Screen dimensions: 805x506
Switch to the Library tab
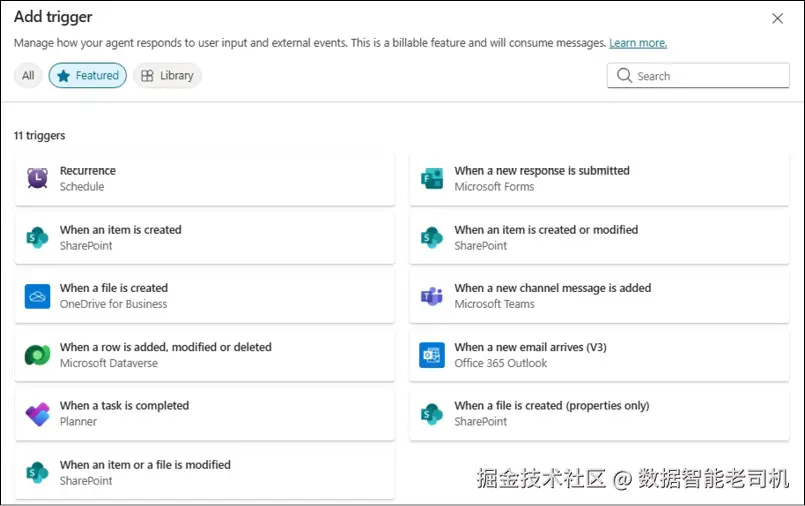pos(167,75)
